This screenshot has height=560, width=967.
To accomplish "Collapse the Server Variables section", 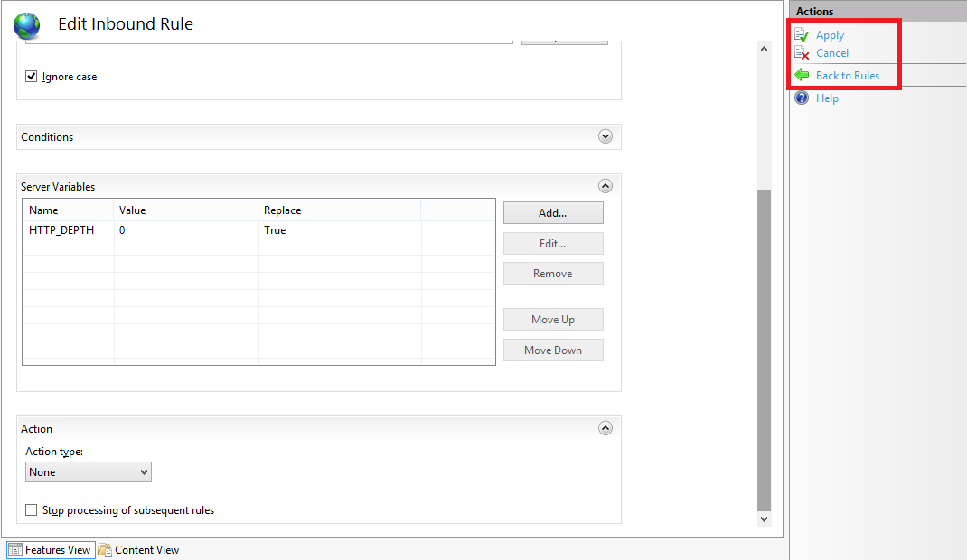I will click(x=606, y=186).
